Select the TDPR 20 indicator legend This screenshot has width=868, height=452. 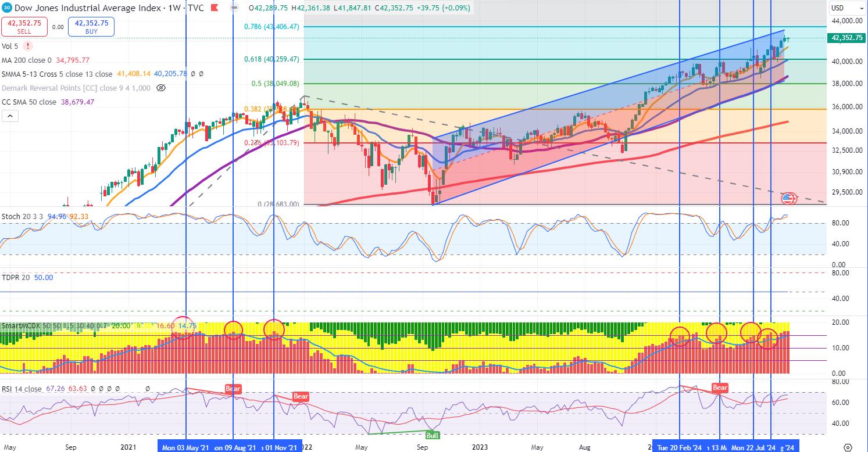[16, 278]
